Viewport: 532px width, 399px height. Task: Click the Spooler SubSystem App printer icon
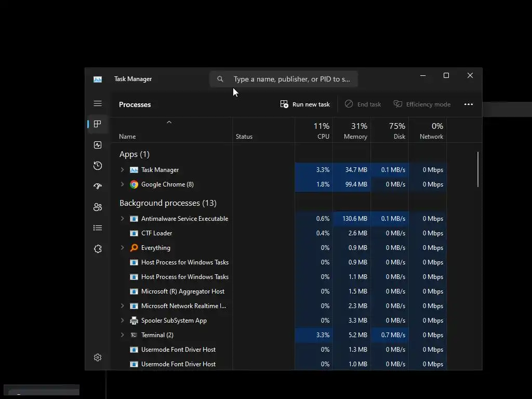click(134, 321)
